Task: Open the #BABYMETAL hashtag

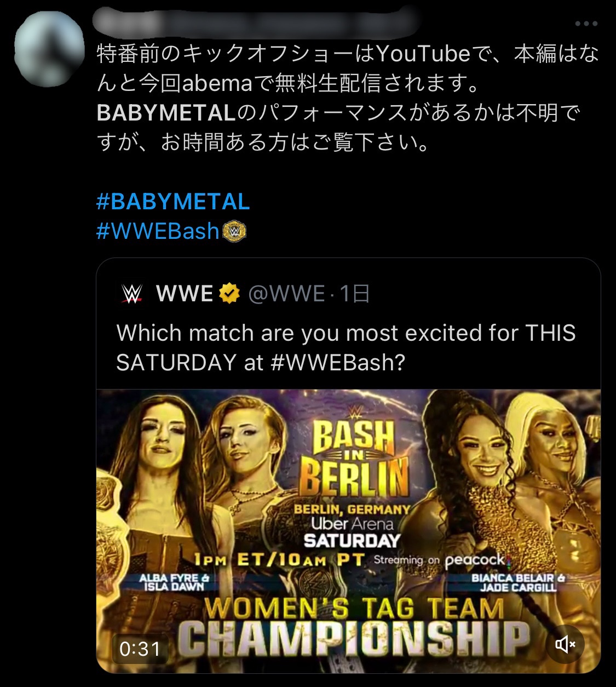Action: coord(173,202)
